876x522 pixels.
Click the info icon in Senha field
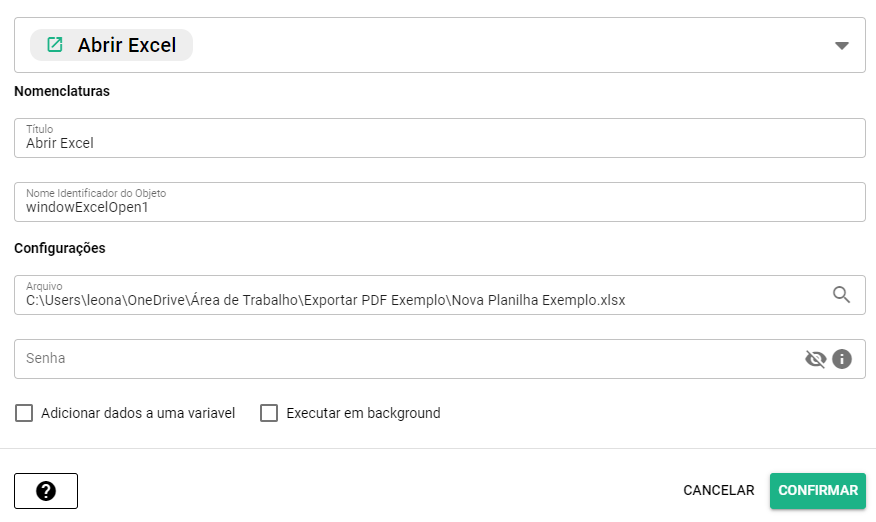pos(842,359)
